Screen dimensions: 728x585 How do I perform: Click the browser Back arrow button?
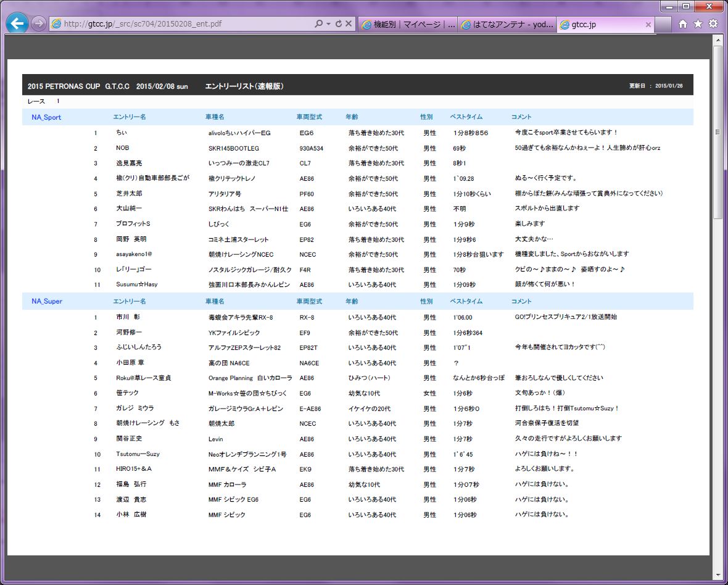[x=17, y=23]
